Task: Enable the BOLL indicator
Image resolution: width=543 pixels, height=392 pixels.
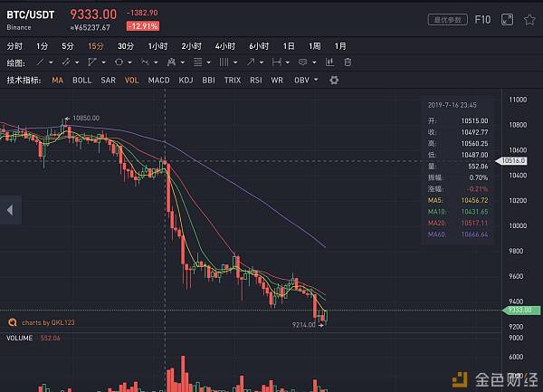Action: click(x=82, y=81)
